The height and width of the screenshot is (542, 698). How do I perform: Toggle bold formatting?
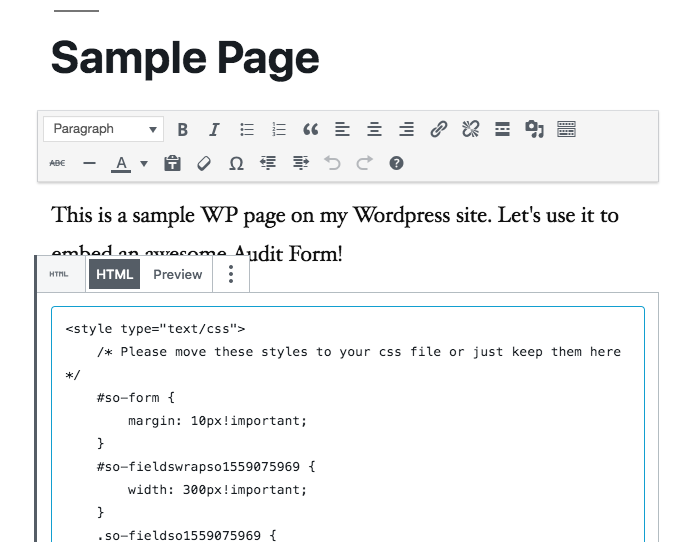click(x=182, y=129)
